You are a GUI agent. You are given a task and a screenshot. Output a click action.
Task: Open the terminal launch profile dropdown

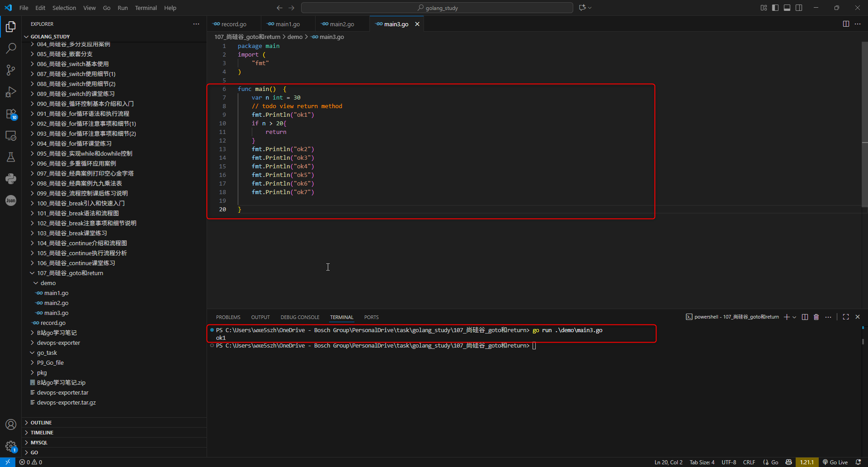click(794, 317)
